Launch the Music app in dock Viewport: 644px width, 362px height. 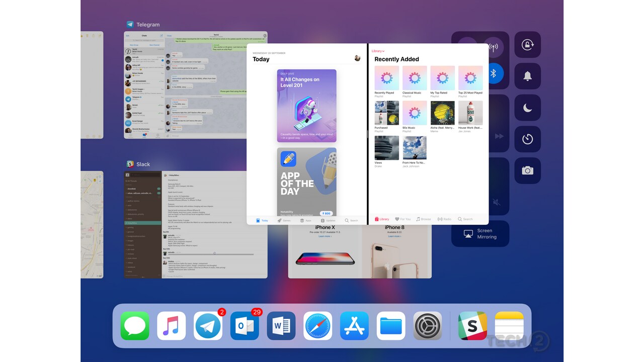[172, 326]
